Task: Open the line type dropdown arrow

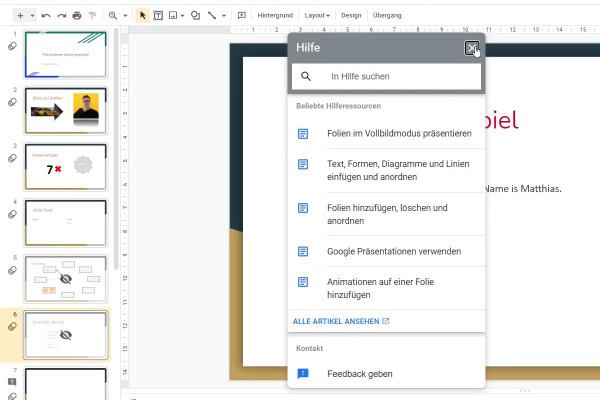Action: [x=224, y=16]
